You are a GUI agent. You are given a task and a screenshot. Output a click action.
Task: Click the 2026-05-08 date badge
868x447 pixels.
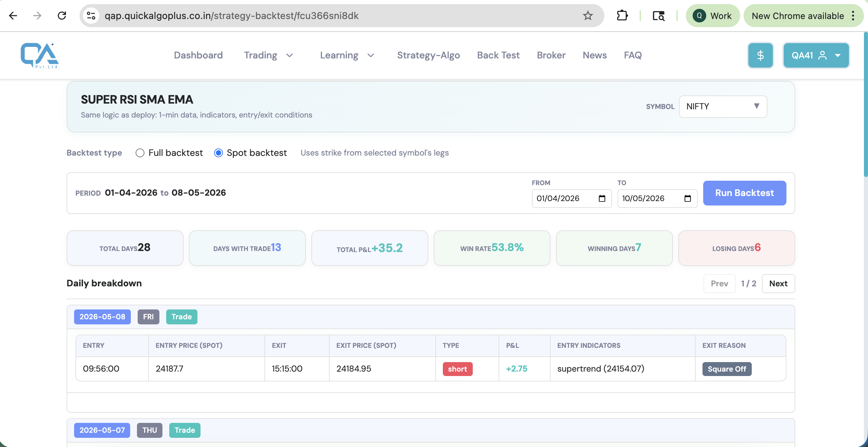pos(102,317)
